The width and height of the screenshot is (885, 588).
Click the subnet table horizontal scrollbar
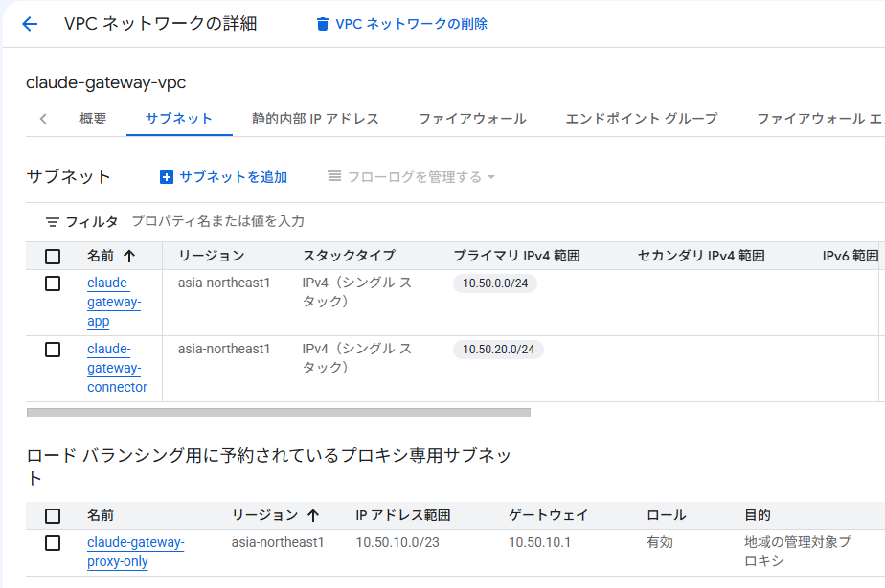[279, 413]
